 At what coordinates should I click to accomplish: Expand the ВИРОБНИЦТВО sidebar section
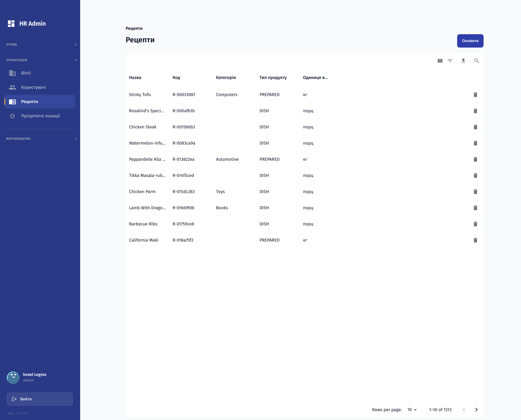(x=41, y=139)
